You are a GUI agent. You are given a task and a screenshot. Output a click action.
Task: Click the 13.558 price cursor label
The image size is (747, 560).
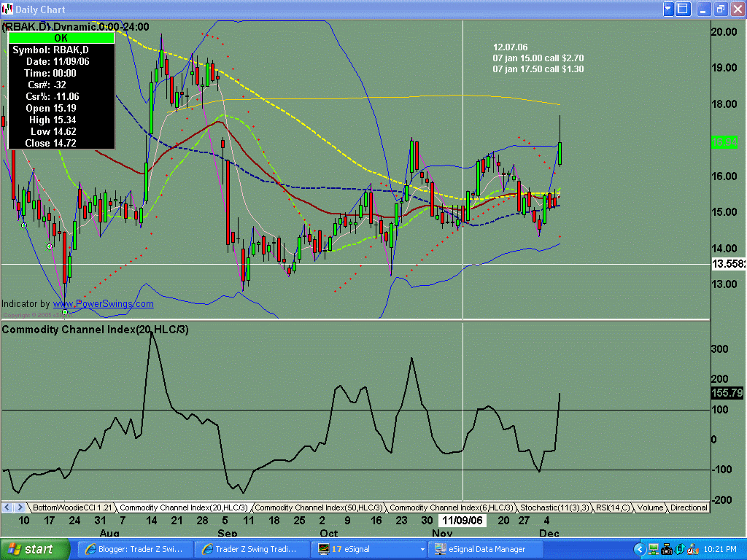pyautogui.click(x=729, y=264)
